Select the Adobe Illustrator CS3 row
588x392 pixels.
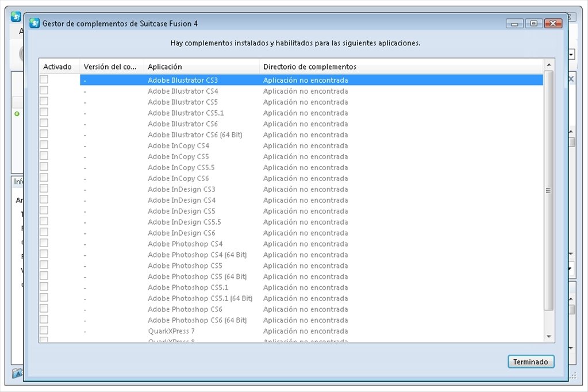point(291,80)
